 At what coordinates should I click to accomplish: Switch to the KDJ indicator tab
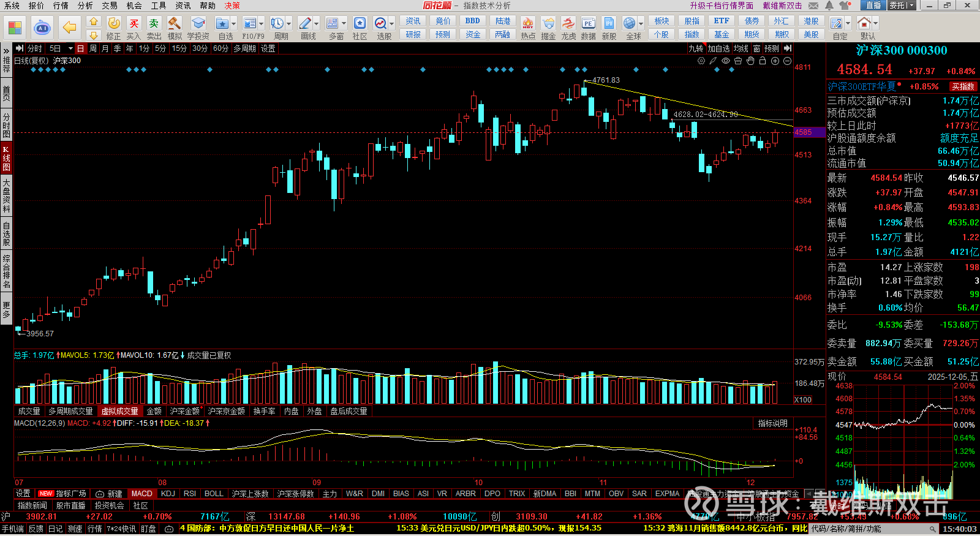point(168,494)
